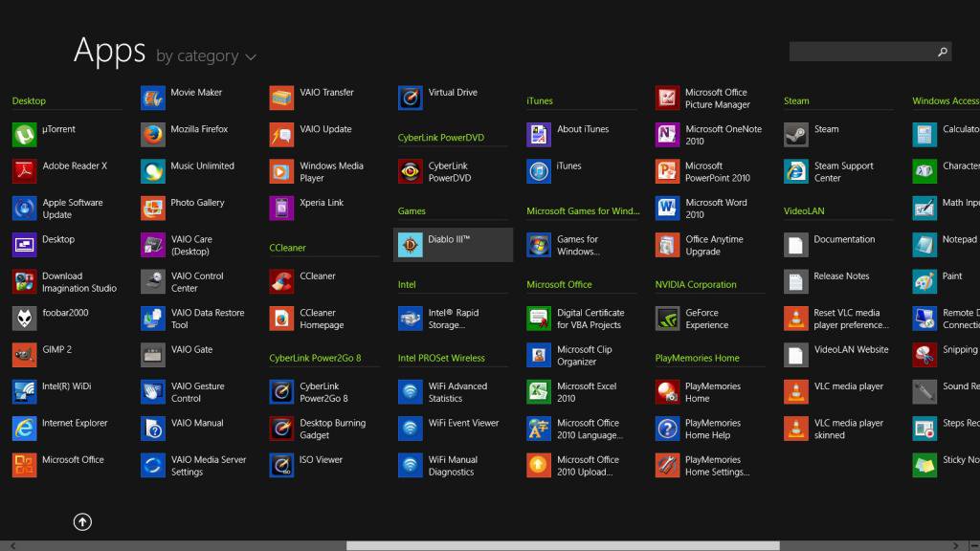The height and width of the screenshot is (551, 980).
Task: Launch Virtual Drive icon
Action: [411, 99]
